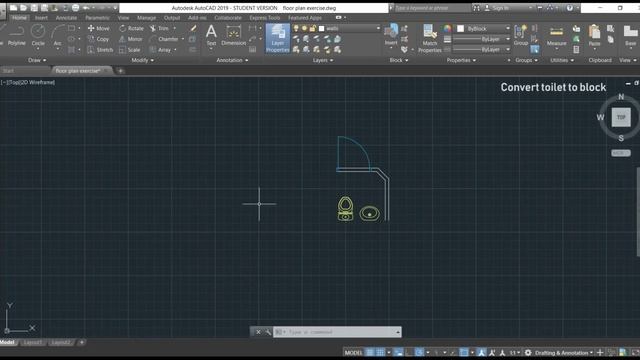The image size is (640, 360).
Task: Open the Home ribbon tab
Action: [19, 18]
